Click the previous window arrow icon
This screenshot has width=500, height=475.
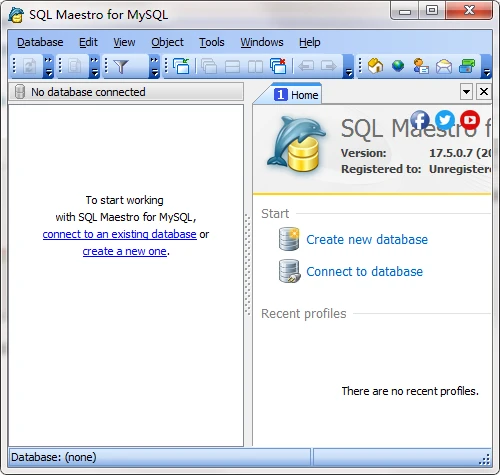pos(306,66)
